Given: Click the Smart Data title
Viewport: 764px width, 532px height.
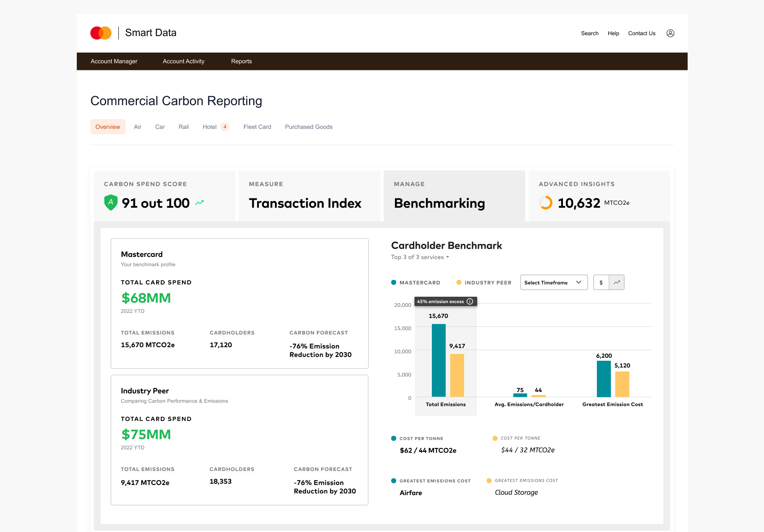Looking at the screenshot, I should [x=151, y=33].
